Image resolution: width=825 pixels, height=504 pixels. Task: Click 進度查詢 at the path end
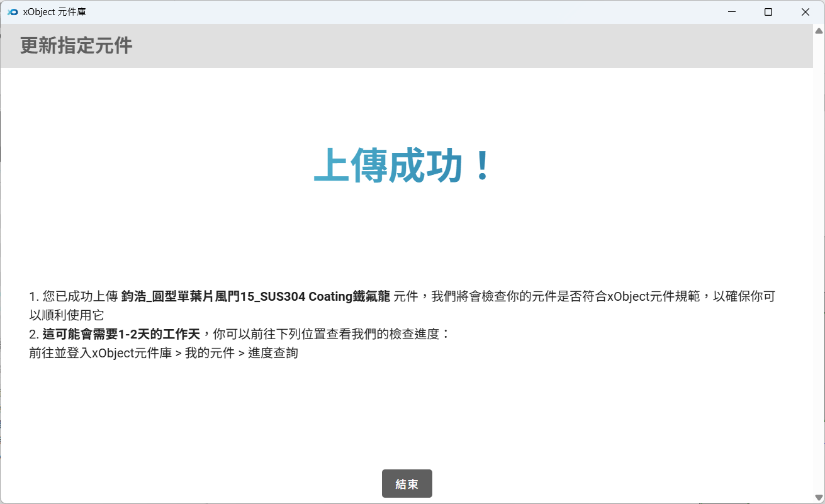(273, 353)
